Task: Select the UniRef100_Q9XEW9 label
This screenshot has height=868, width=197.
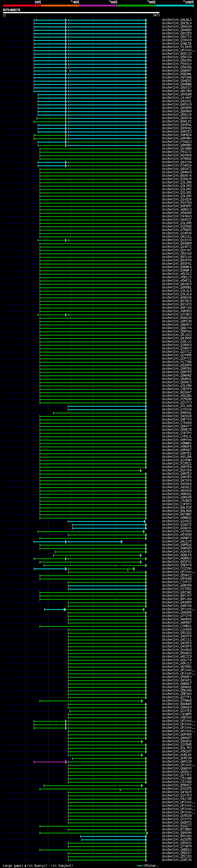Action: (177, 94)
